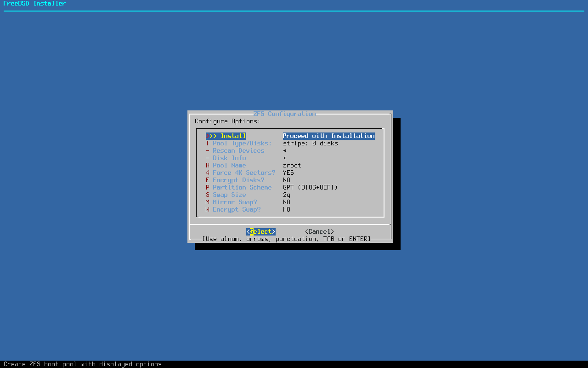The height and width of the screenshot is (368, 588).
Task: Click the keyboard hint text under the buttons
Action: tap(287, 239)
